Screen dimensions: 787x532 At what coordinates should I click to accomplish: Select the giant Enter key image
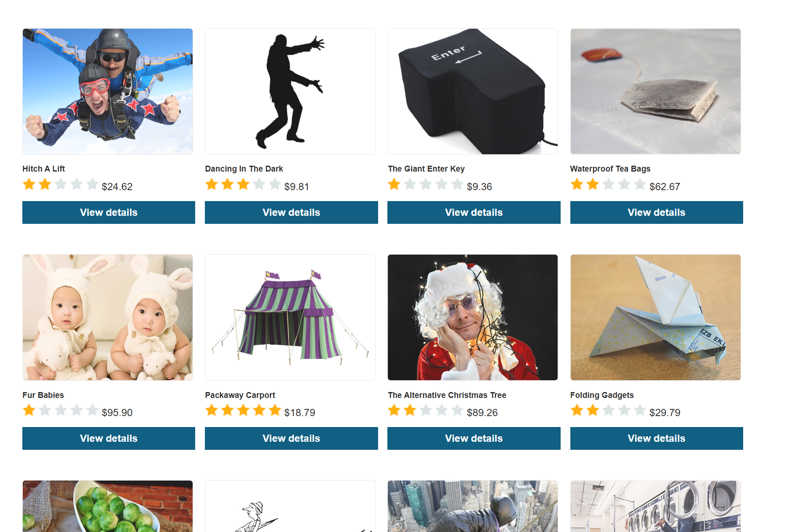click(x=473, y=91)
